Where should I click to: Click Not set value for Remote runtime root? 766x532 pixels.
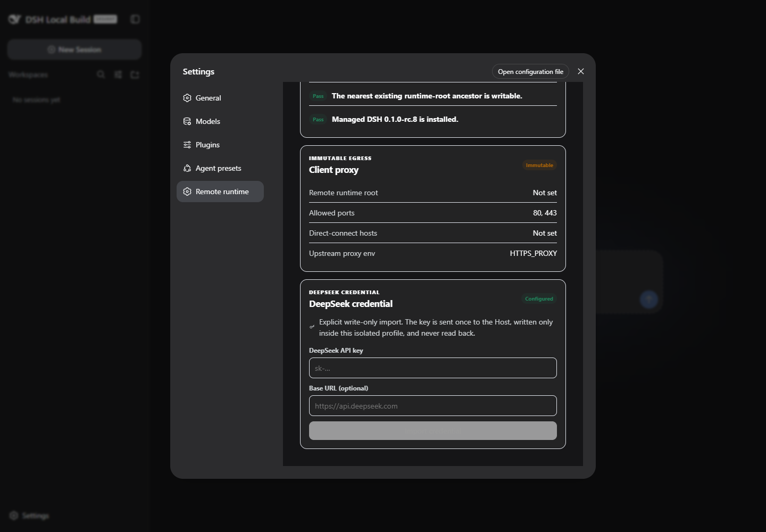click(x=545, y=193)
